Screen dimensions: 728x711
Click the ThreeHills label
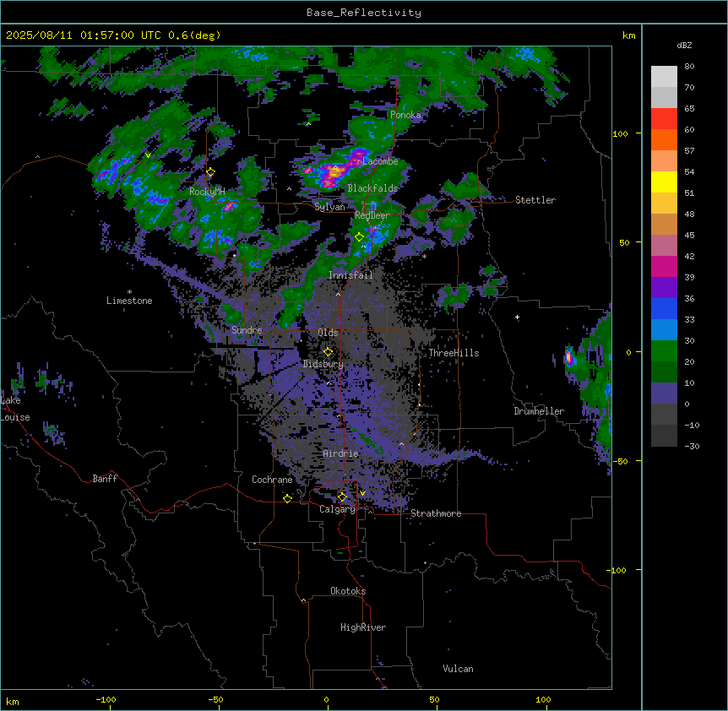pos(454,353)
